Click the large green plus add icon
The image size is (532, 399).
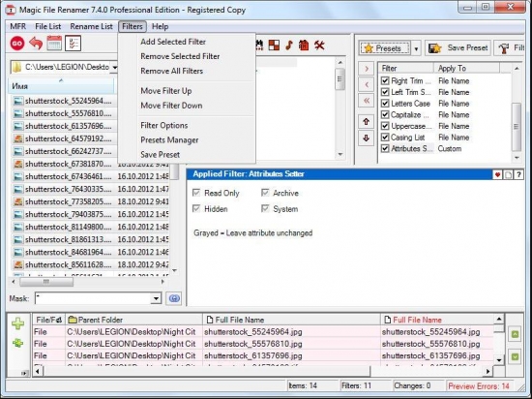pos(17,323)
